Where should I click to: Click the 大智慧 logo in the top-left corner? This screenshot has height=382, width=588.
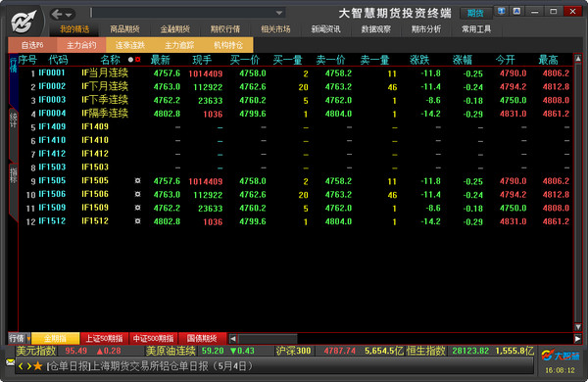pos(24,22)
